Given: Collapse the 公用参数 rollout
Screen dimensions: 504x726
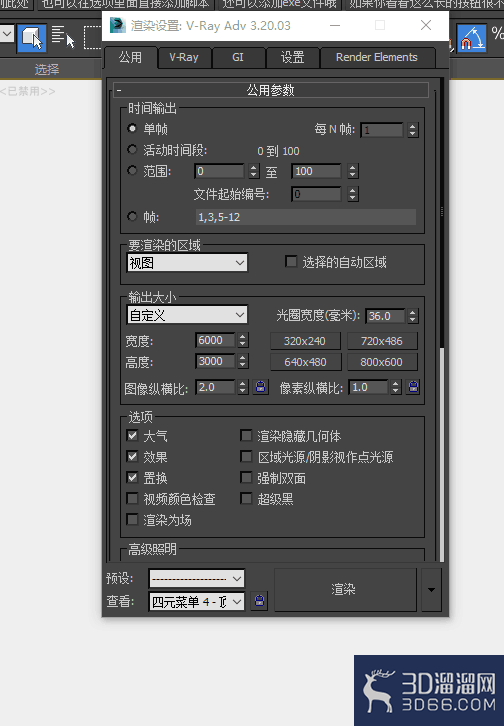Looking at the screenshot, I should (x=271, y=90).
